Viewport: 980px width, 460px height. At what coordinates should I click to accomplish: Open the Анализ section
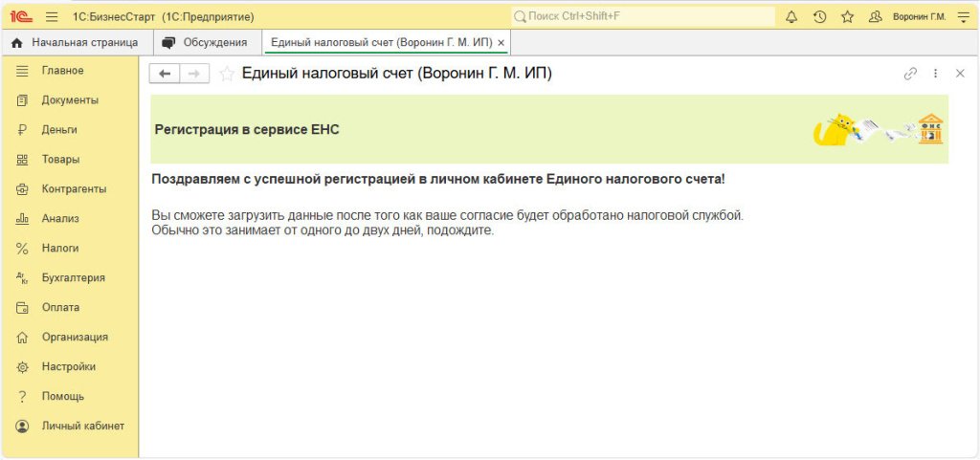(x=70, y=218)
